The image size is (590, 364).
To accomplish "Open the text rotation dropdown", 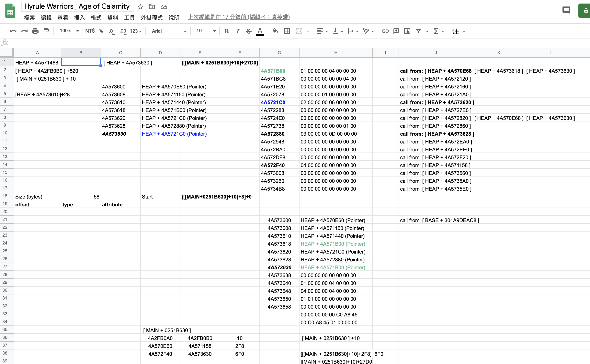I will 368,31.
